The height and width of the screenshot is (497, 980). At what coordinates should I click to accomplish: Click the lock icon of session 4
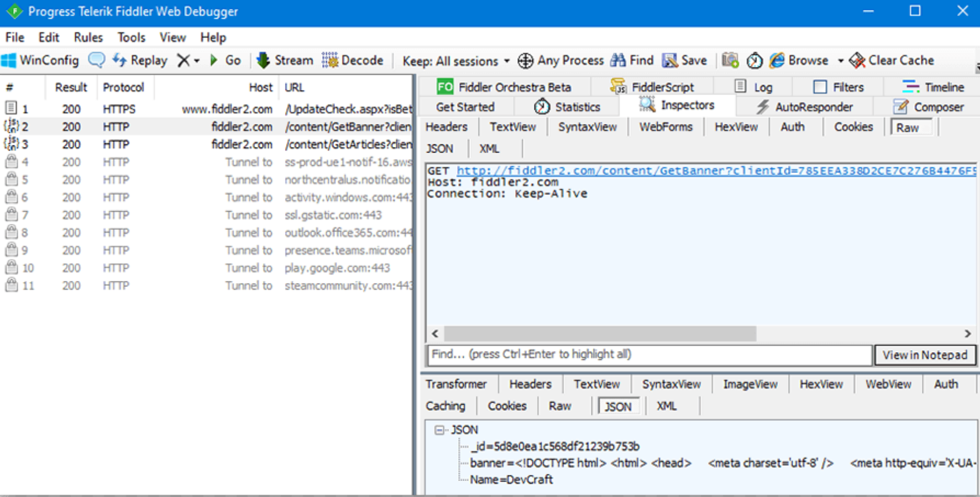point(11,161)
